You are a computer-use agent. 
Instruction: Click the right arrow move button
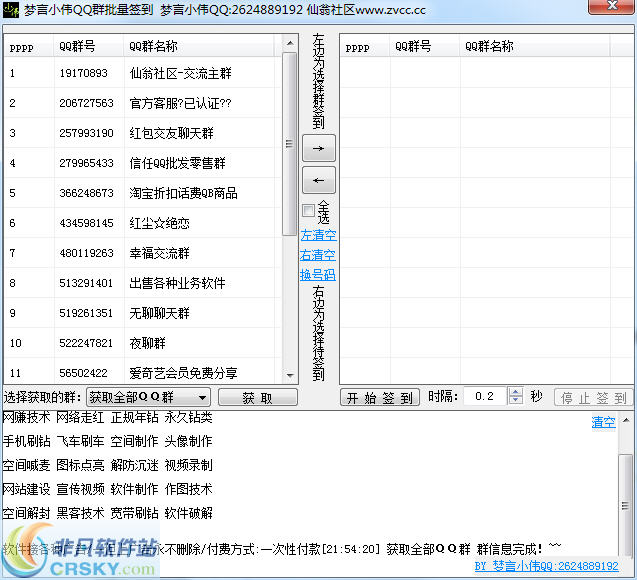click(x=318, y=148)
